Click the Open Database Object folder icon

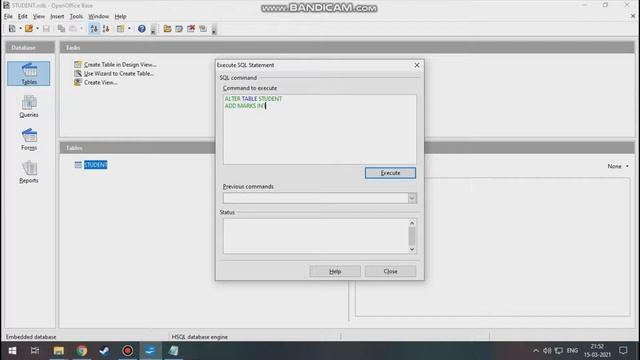pyautogui.click(x=167, y=29)
